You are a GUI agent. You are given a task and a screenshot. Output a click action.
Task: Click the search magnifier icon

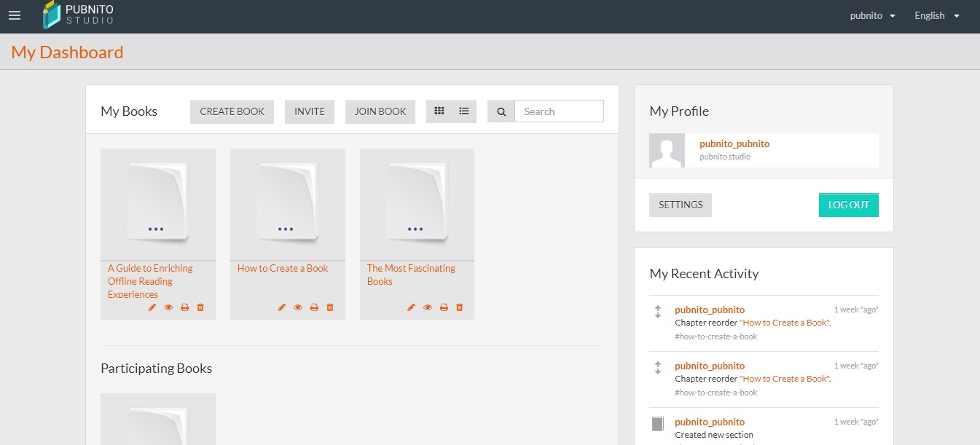501,111
